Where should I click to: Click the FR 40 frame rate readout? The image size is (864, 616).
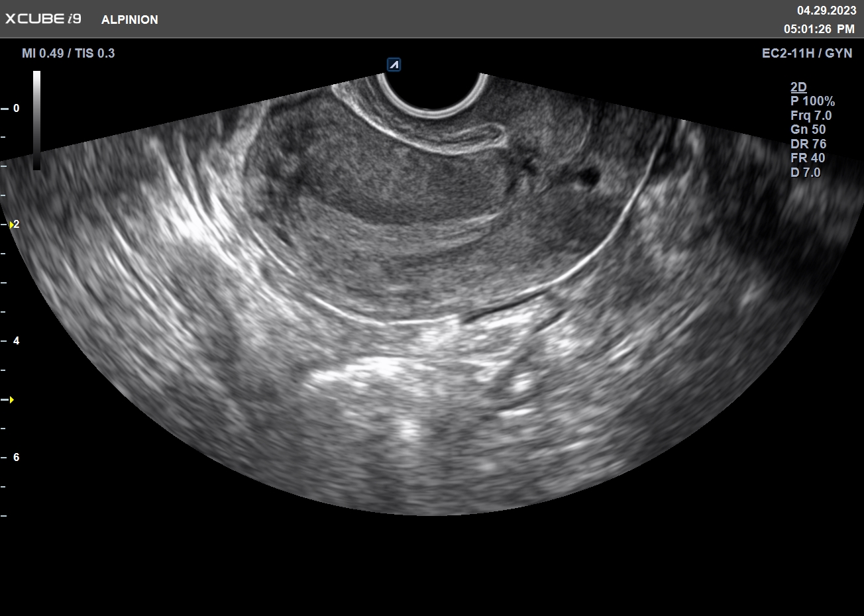click(x=808, y=158)
